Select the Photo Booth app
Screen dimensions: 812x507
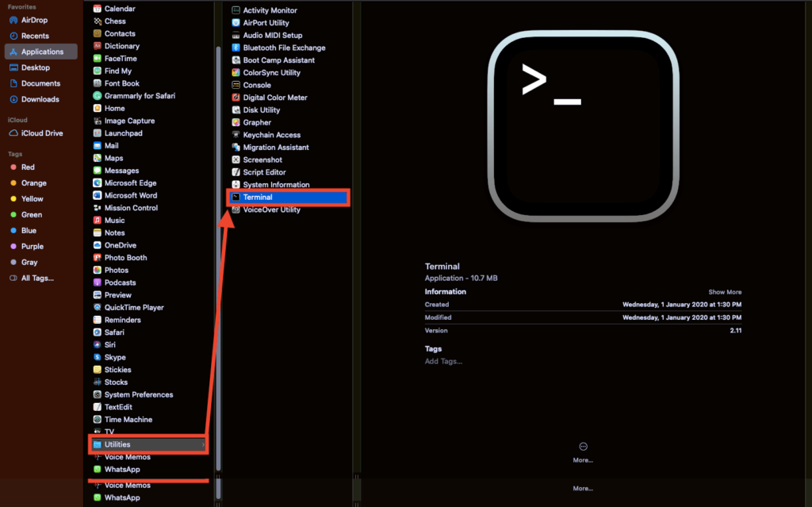coord(125,258)
